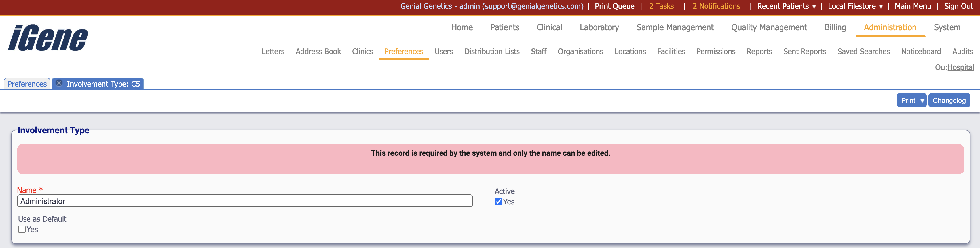The image size is (980, 248).
Task: Uncheck the Active Yes checkbox
Action: tap(499, 202)
